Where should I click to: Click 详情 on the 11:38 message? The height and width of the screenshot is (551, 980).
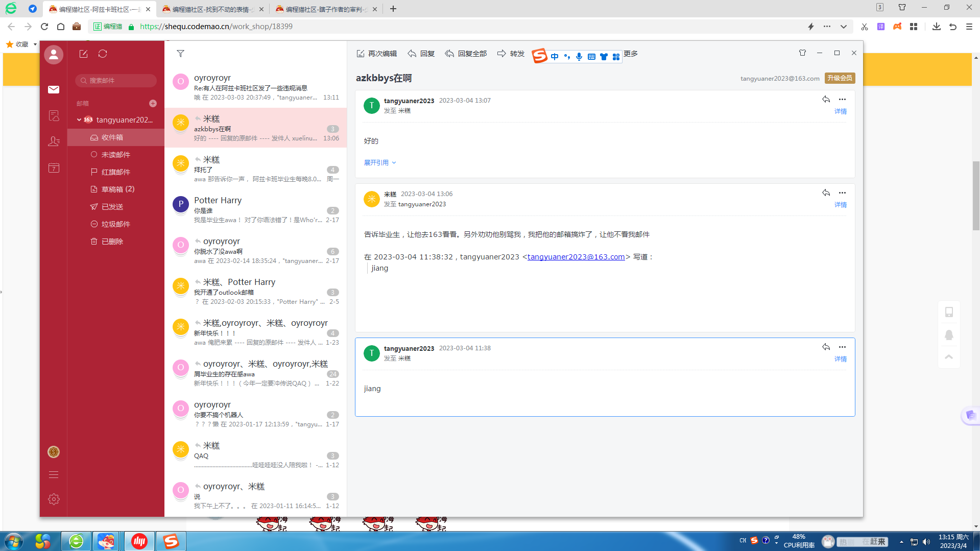pos(841,359)
